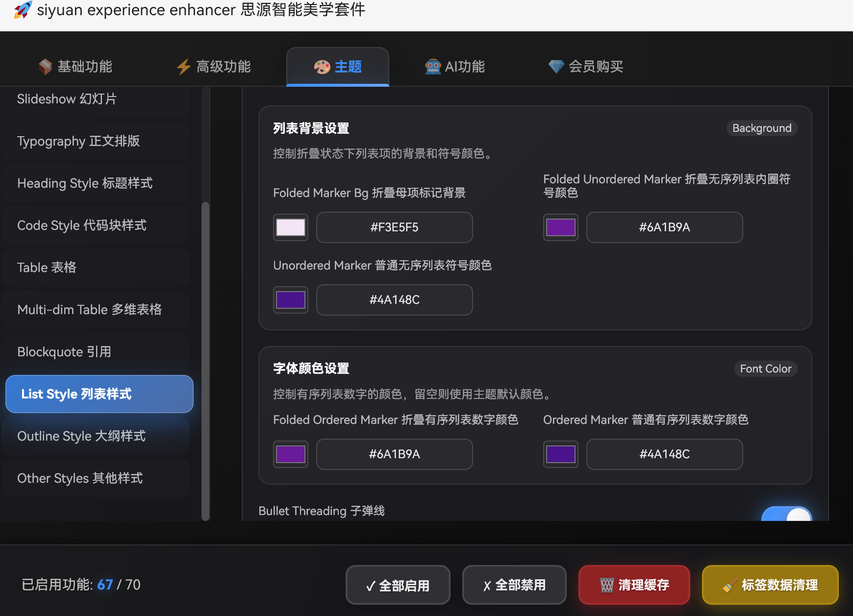Click the Bullet Threading 子弹线 label
Image resolution: width=853 pixels, height=616 pixels.
point(322,511)
